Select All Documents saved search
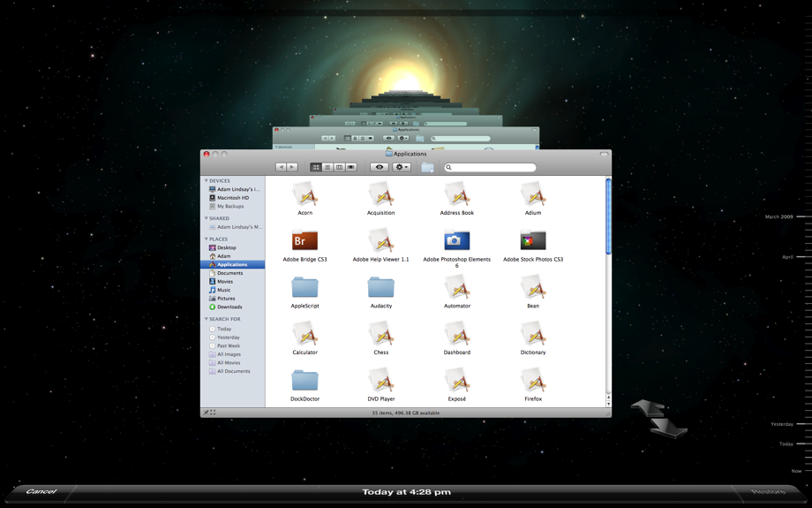Image resolution: width=812 pixels, height=508 pixels. coord(232,371)
